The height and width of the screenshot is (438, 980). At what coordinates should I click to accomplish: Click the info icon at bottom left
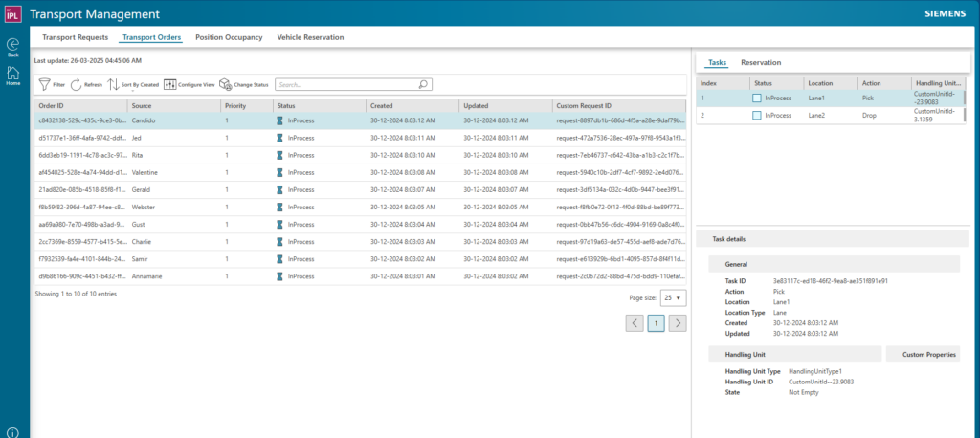point(12,432)
